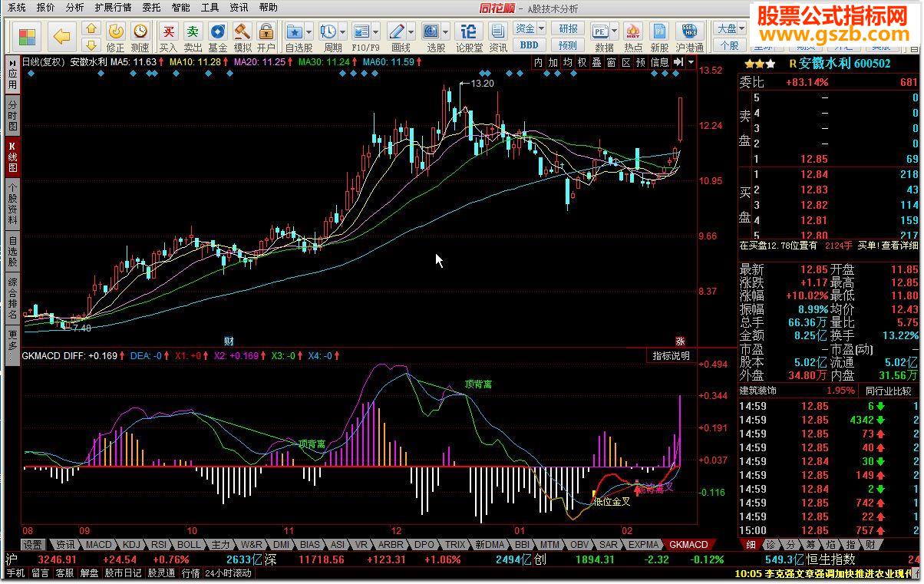Screen dimensions: 924x584
Task: Click the 内 chart overlay toggle
Action: coord(538,62)
